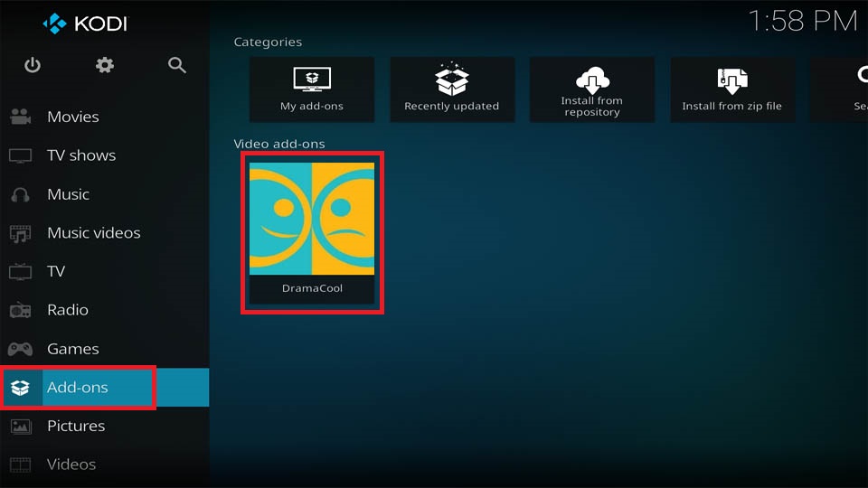Screen dimensions: 868x488
Task: Select the Music videos film icon
Action: 21,233
